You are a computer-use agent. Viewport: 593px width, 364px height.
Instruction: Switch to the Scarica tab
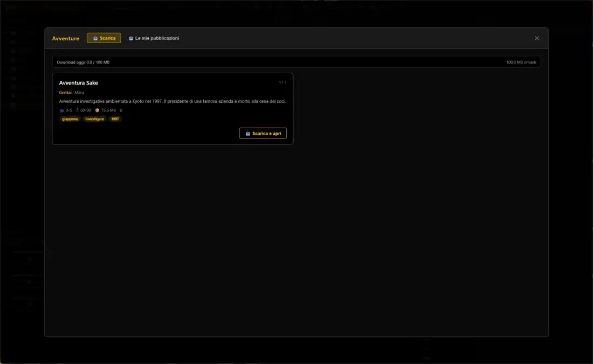104,38
